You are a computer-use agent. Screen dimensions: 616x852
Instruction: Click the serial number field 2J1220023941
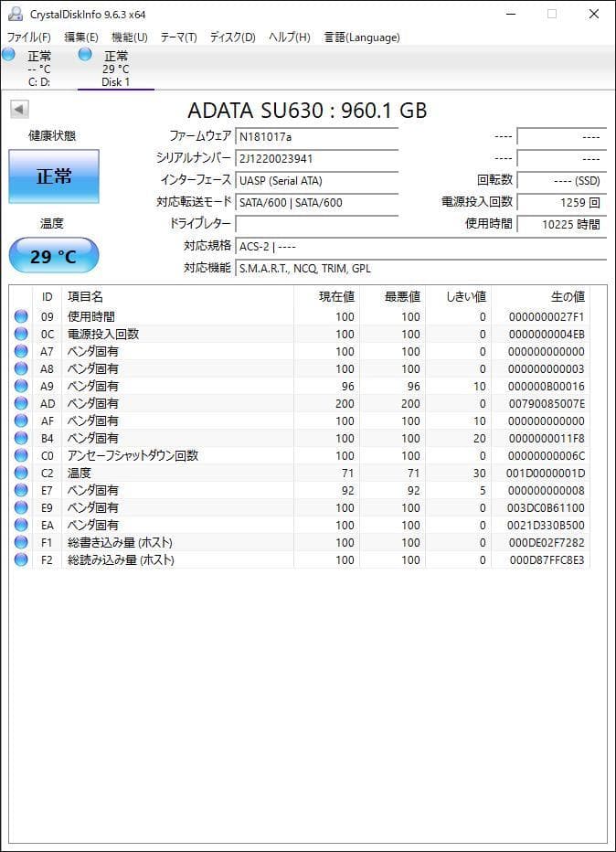tap(317, 159)
